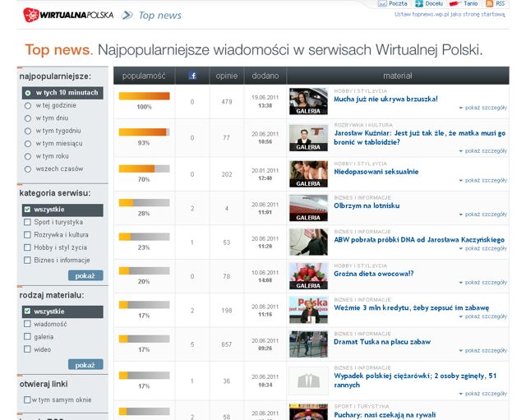Viewport: 526px width, 420px height.
Task: Click 'pokaż' button under kategoria serwisu
Action: tap(85, 275)
